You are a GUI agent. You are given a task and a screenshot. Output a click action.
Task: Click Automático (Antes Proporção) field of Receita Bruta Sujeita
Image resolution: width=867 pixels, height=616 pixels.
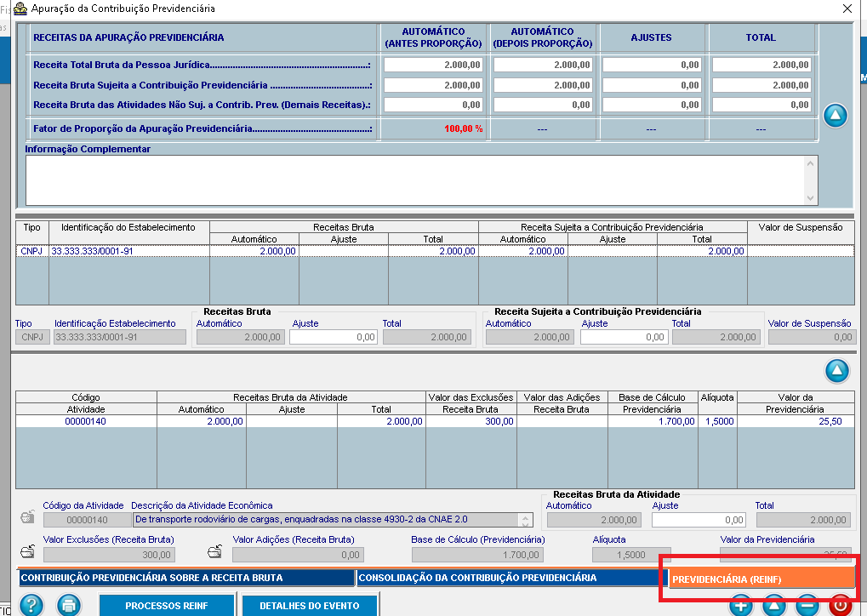point(434,85)
